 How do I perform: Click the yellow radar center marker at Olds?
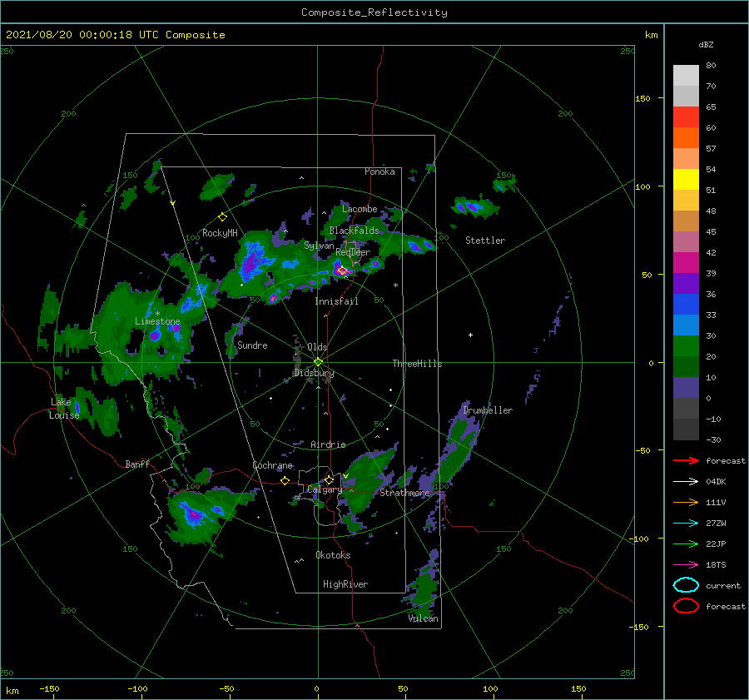click(318, 362)
